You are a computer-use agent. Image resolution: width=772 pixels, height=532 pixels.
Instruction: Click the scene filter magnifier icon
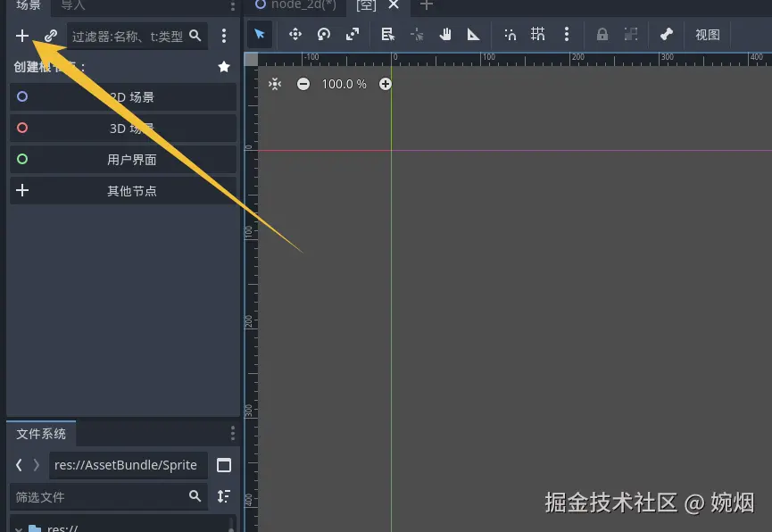(195, 36)
